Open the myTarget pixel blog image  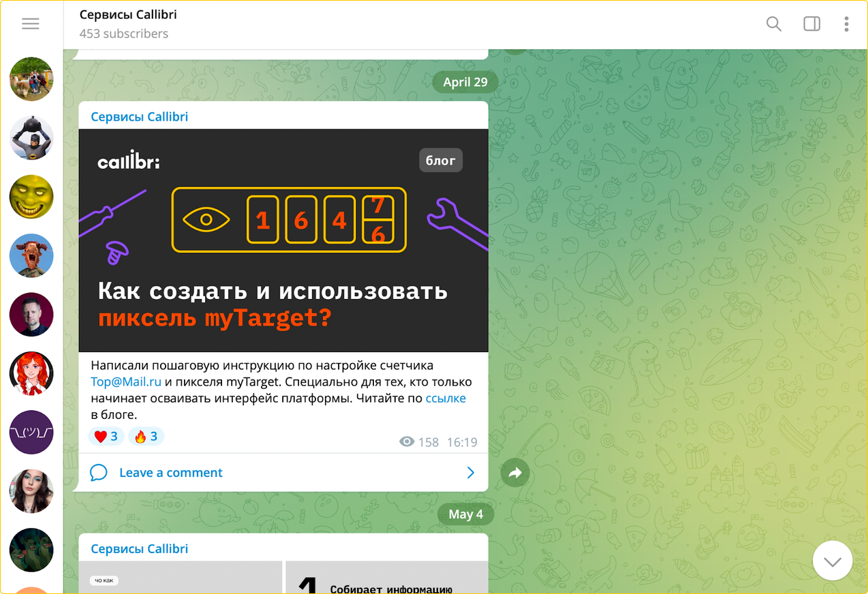283,240
